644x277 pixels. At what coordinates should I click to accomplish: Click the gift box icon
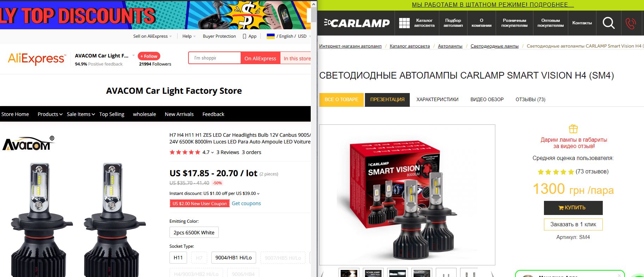[x=573, y=129]
